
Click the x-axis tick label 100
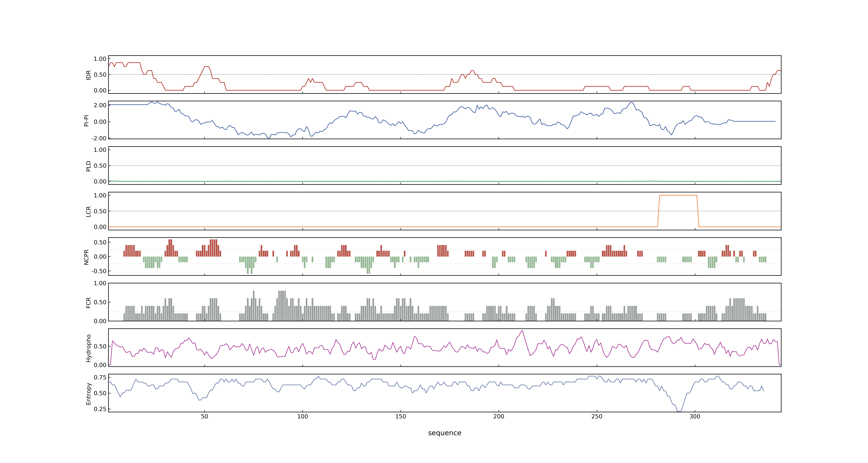click(303, 416)
